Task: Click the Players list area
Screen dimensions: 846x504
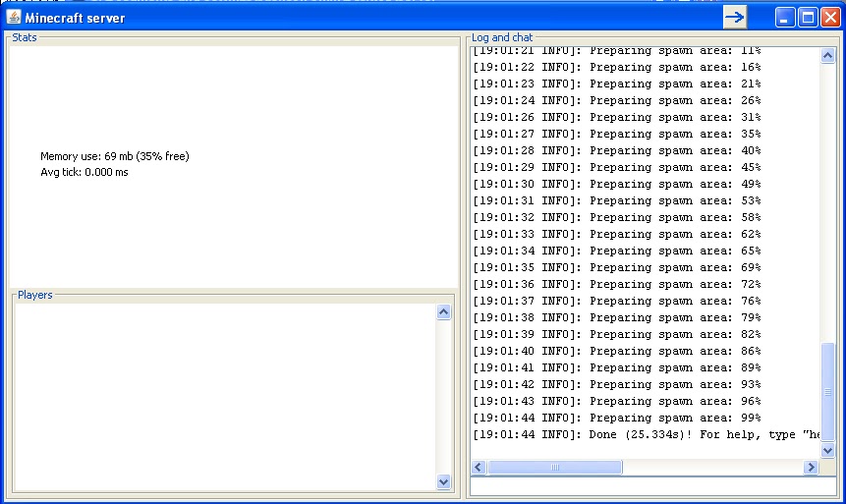Action: click(225, 397)
